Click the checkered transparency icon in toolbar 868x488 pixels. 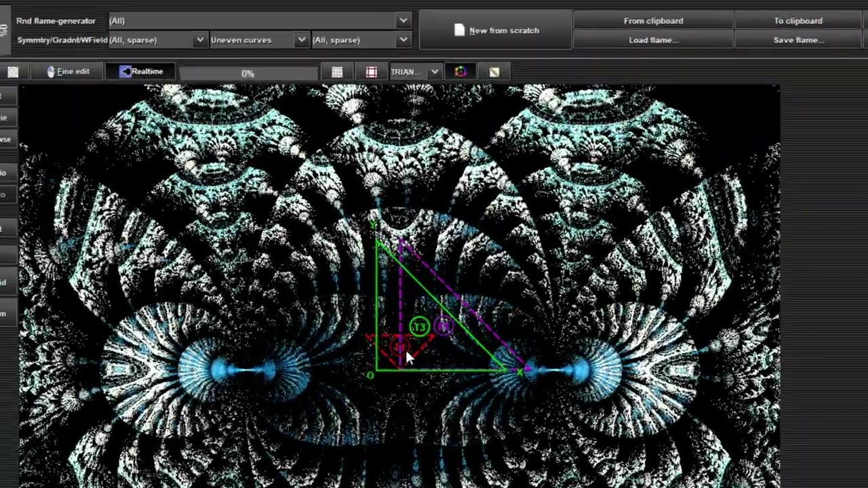point(13,72)
